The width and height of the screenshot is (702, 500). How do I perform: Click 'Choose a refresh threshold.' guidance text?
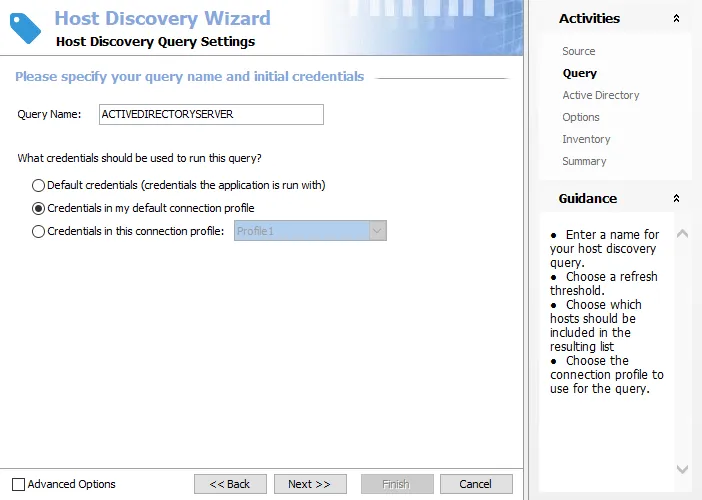[x=604, y=283]
